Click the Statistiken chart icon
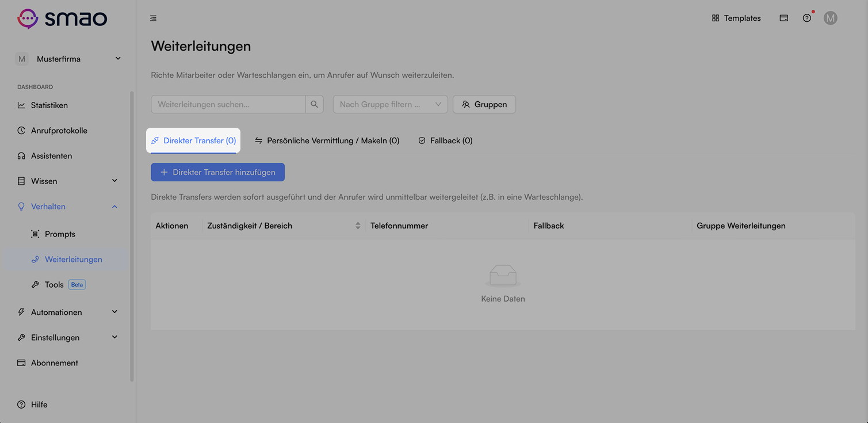 click(x=21, y=105)
